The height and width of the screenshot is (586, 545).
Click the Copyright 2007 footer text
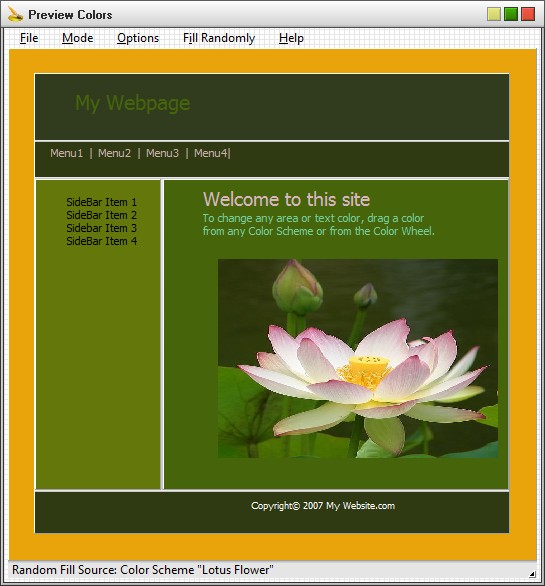click(323, 506)
